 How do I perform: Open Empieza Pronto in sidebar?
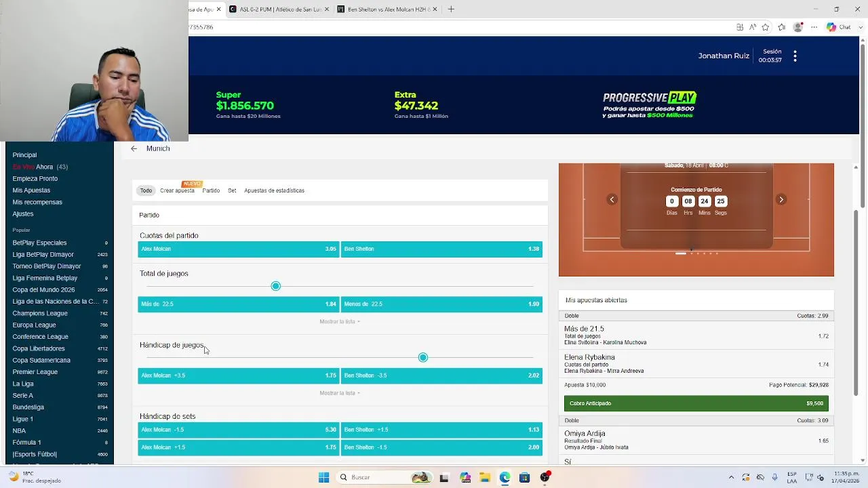[35, 179]
